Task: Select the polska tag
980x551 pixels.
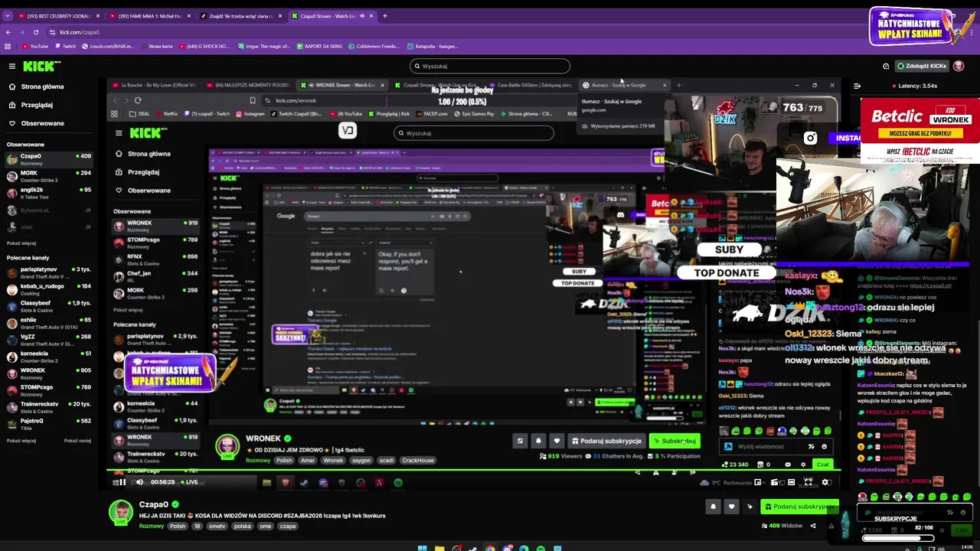Action: pos(242,527)
